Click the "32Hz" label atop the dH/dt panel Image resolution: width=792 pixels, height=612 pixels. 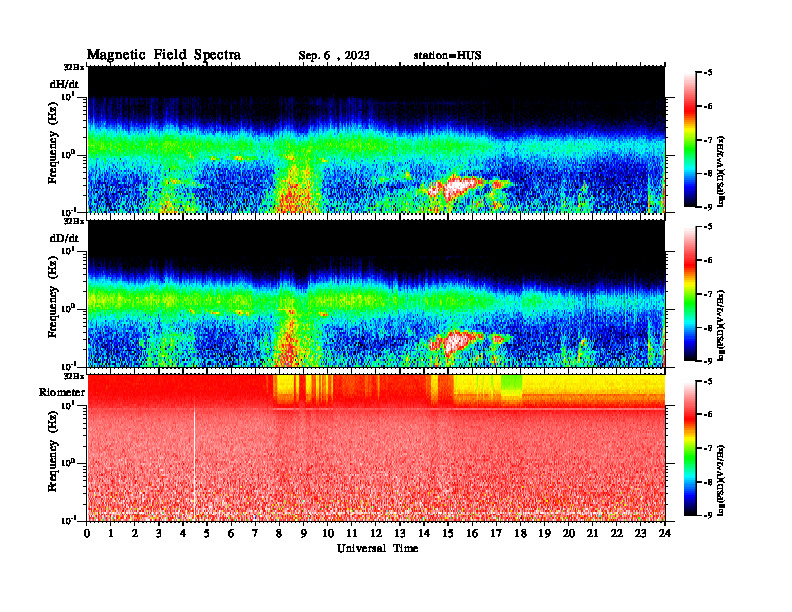[x=74, y=67]
